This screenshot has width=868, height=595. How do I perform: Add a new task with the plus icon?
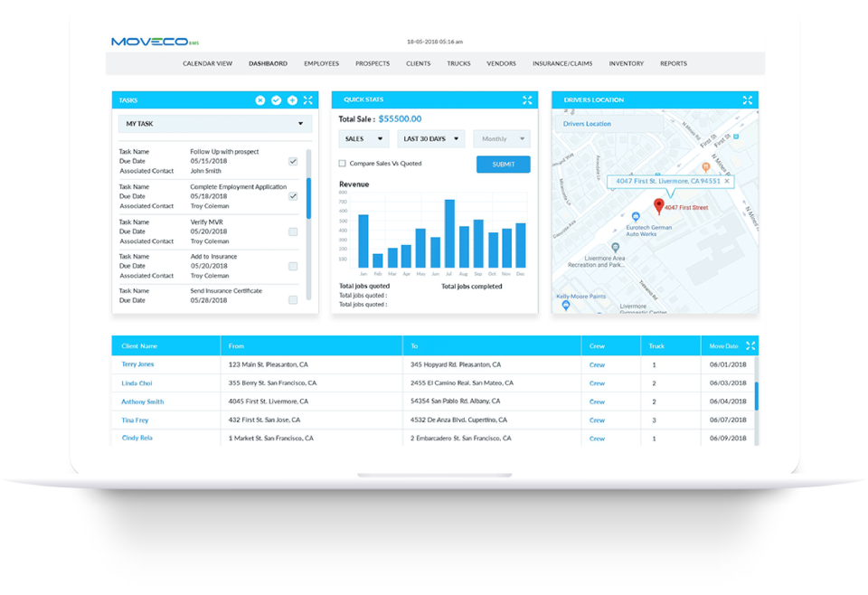click(x=291, y=100)
